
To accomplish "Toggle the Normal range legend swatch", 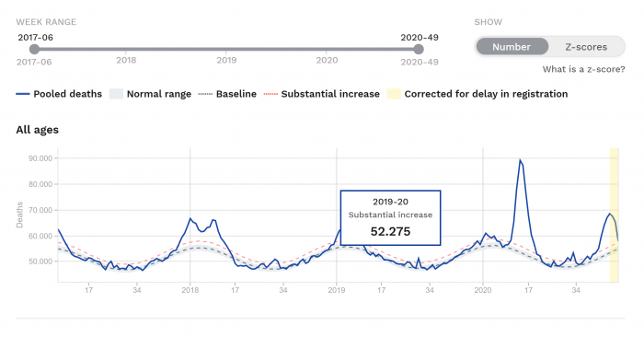I will (x=116, y=94).
